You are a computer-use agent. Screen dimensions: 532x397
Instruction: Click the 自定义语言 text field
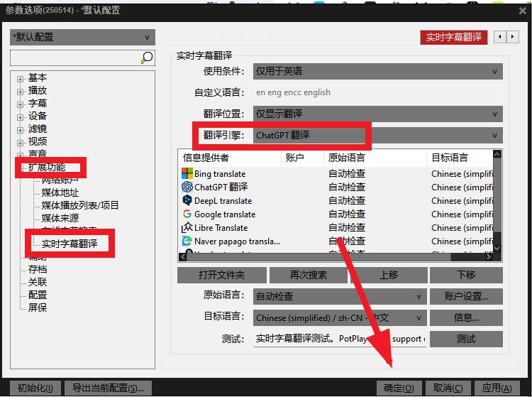(377, 92)
